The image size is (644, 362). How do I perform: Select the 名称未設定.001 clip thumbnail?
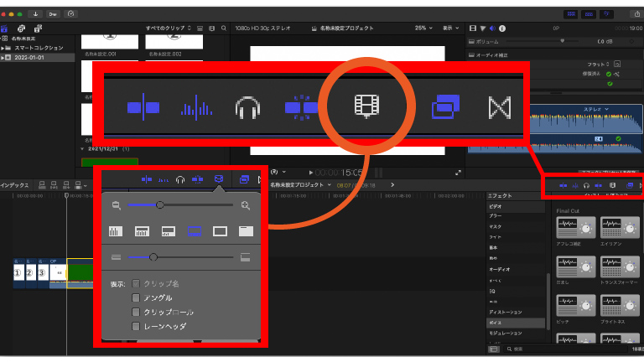click(x=110, y=41)
